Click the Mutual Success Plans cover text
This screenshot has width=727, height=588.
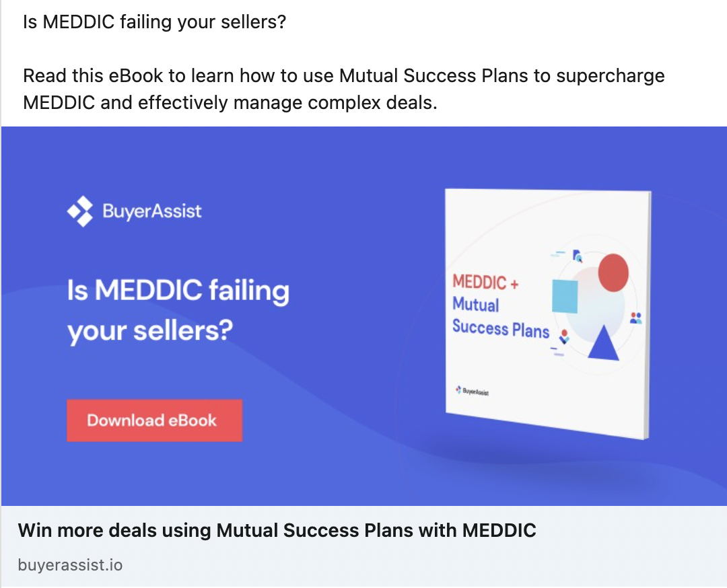[x=501, y=318]
